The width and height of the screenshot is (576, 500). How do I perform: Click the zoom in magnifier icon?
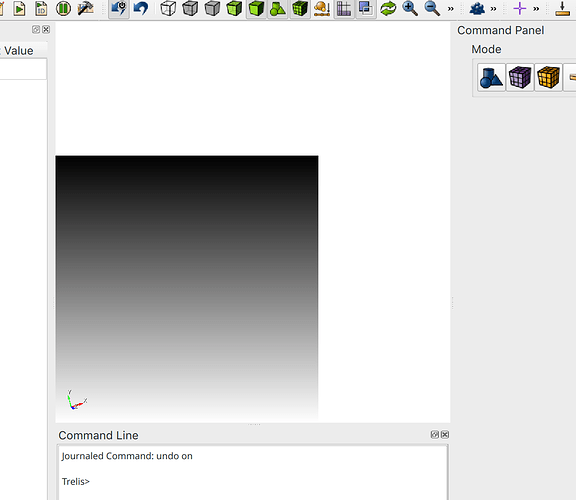[x=410, y=8]
